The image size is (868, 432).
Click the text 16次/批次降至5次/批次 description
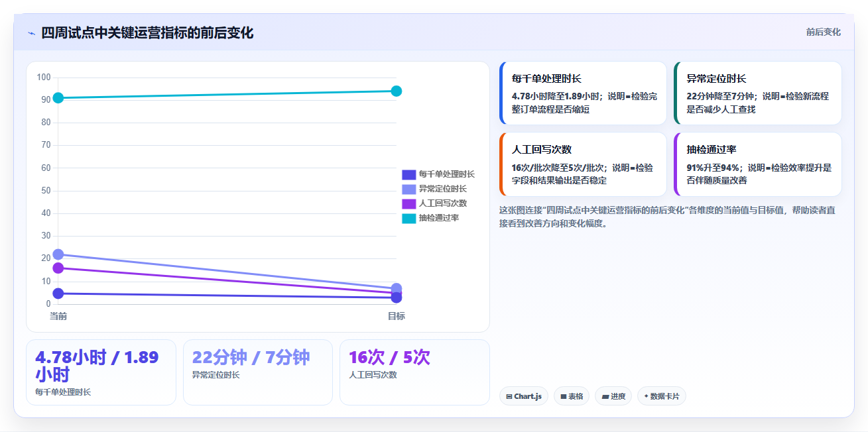coord(583,174)
